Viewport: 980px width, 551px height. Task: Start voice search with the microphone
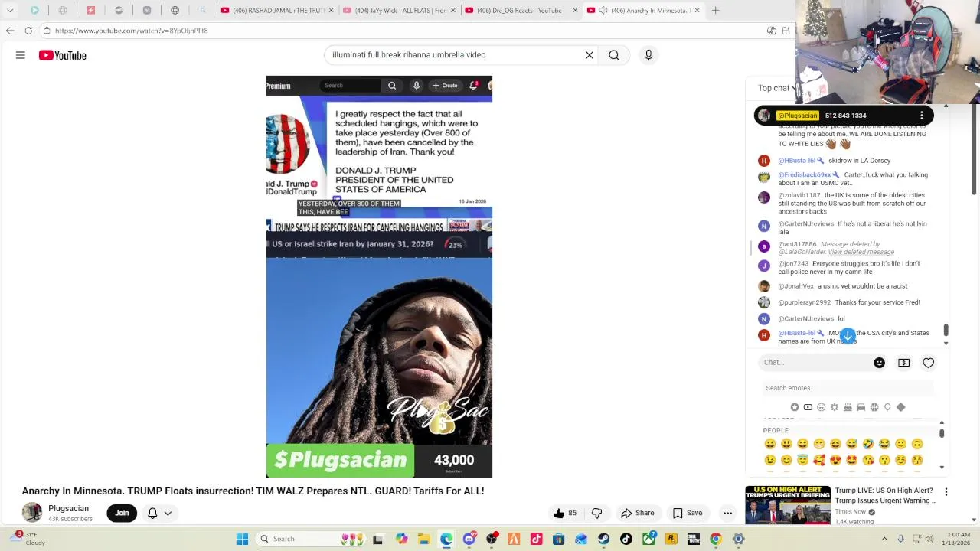(x=648, y=55)
